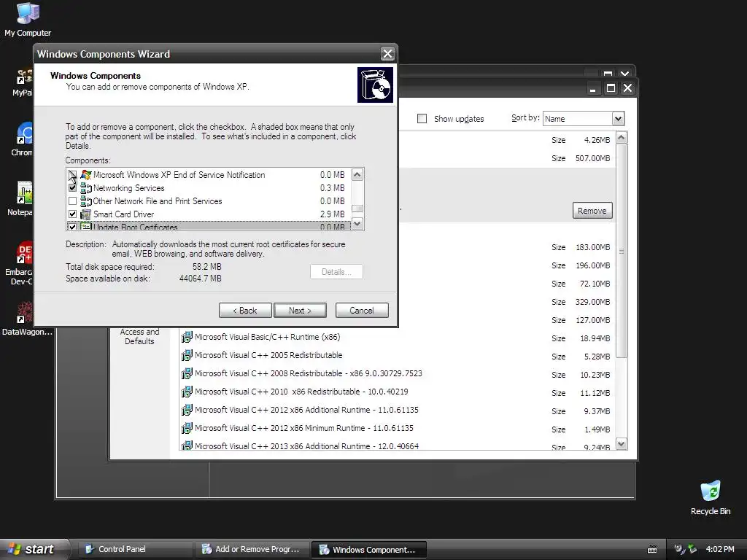Click Other Network File and Print Services icon
The height and width of the screenshot is (560, 747).
[x=86, y=201]
